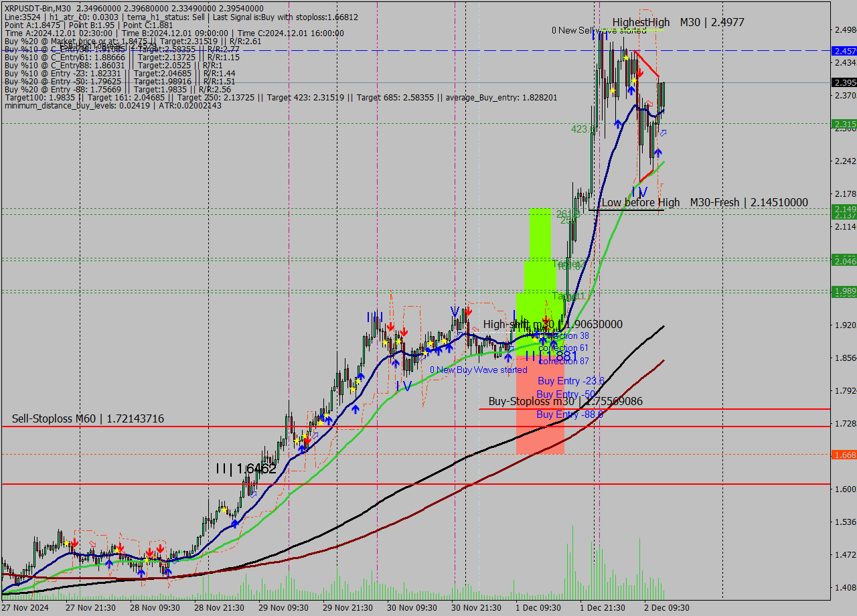Click the 'Buy Entry -88.6' label

570,414
